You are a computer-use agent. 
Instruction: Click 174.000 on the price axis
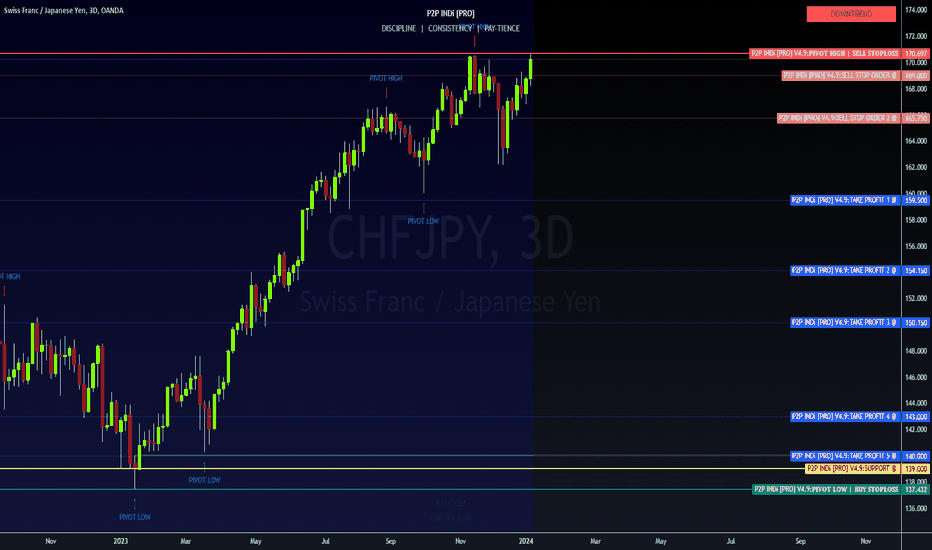click(916, 10)
